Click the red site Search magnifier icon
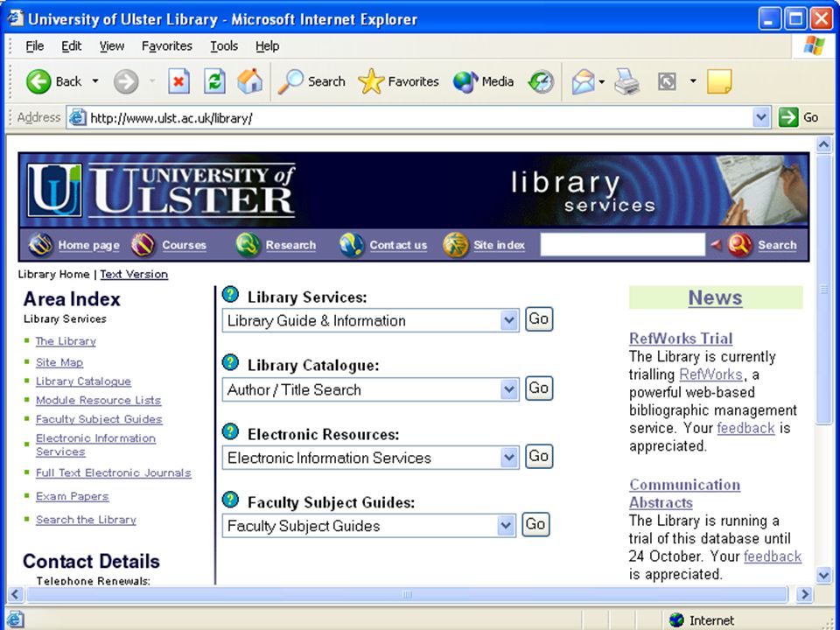Image resolution: width=840 pixels, height=630 pixels. point(739,245)
